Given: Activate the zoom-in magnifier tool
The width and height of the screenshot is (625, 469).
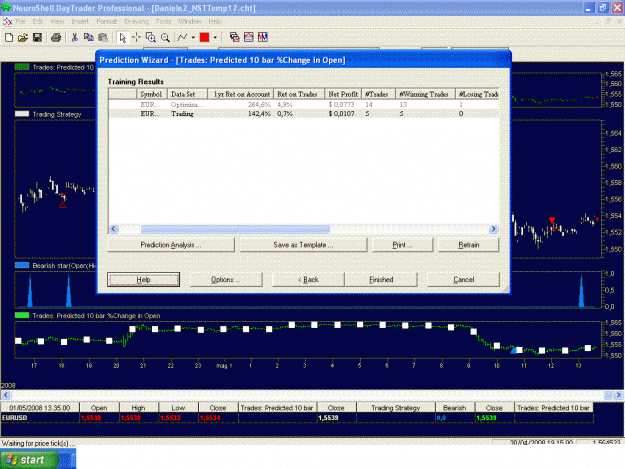Looking at the screenshot, I should (151, 37).
